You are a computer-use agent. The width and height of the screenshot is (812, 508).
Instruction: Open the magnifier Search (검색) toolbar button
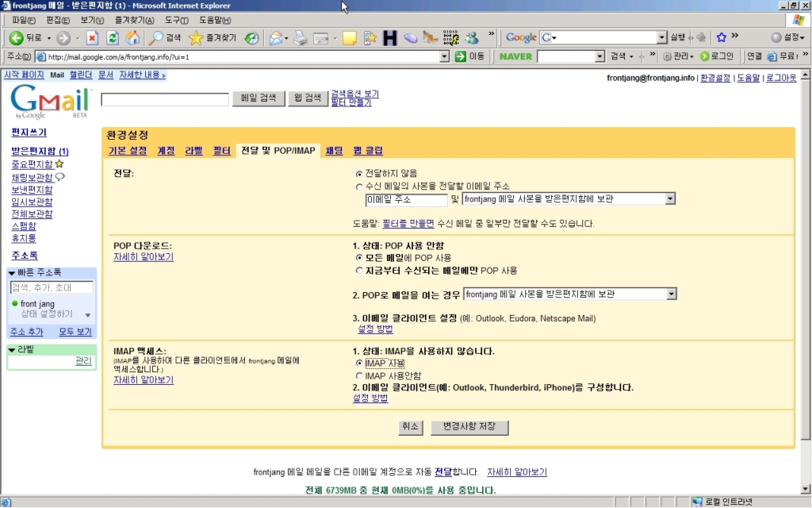165,38
